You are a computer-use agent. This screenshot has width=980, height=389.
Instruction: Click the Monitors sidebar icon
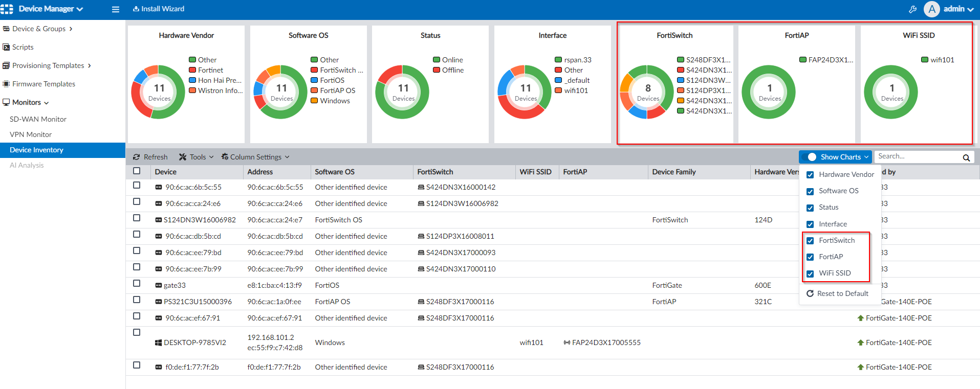(6, 102)
